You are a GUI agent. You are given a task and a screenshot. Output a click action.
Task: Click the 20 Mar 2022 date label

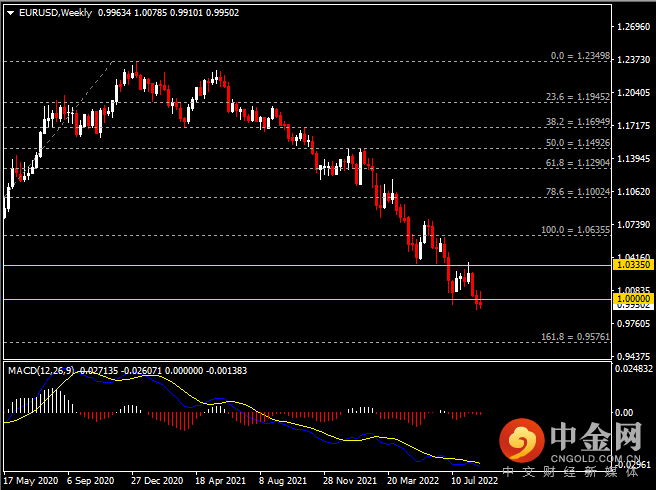click(x=413, y=481)
